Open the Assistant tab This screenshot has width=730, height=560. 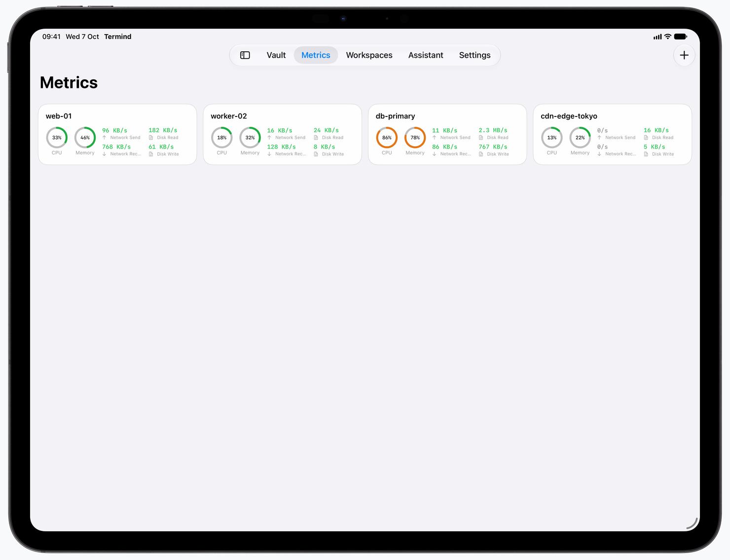[426, 55]
